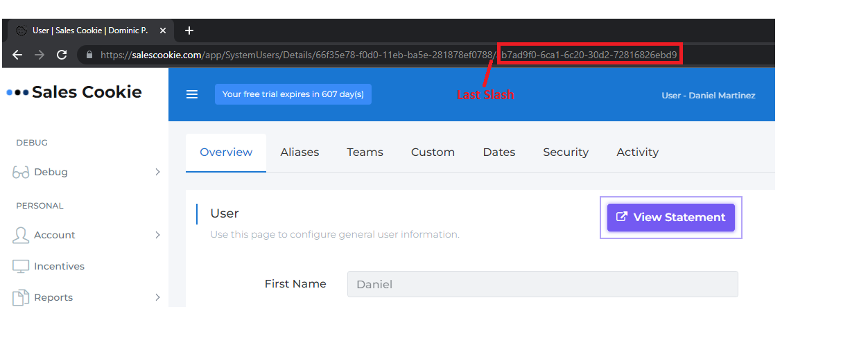
Task: Switch to the Custom tab
Action: [433, 152]
